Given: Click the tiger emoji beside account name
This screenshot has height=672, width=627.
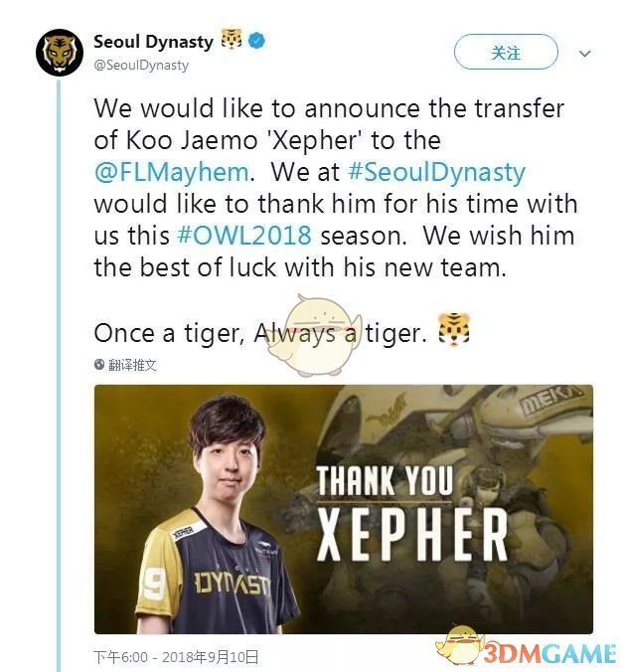Looking at the screenshot, I should (x=232, y=40).
